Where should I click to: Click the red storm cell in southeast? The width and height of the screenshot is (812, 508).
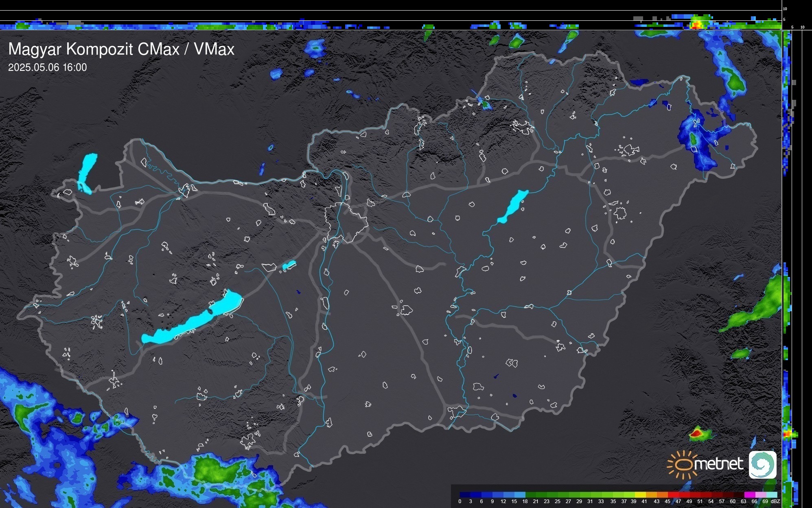point(697,433)
